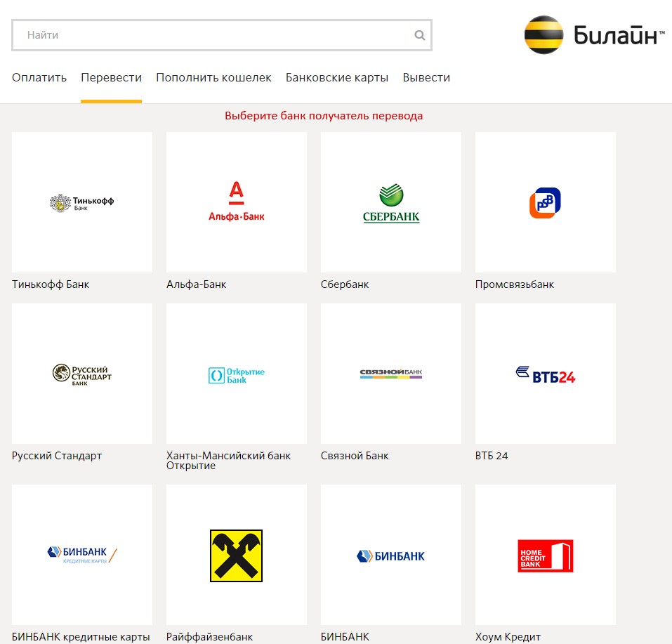The width and height of the screenshot is (672, 644).
Task: Switch to the Перевести tab
Action: click(x=112, y=78)
